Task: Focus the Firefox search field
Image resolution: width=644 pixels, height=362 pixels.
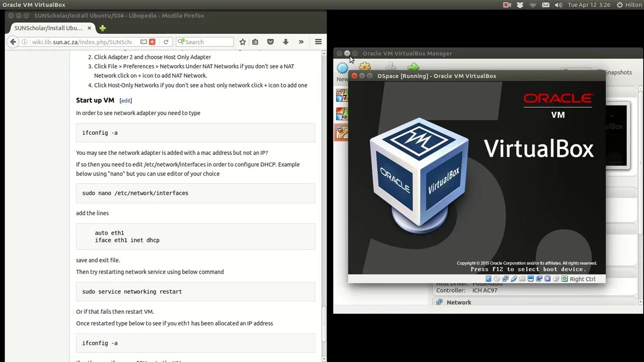Action: 205,42
